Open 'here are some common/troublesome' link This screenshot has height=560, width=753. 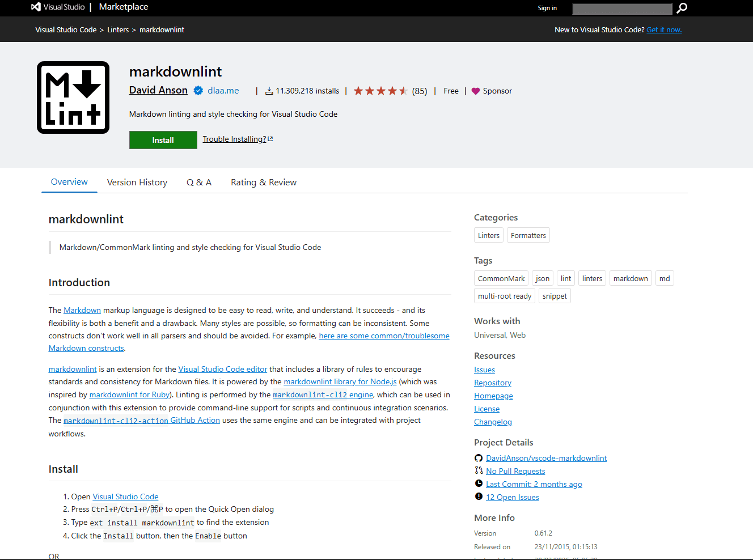coord(384,336)
